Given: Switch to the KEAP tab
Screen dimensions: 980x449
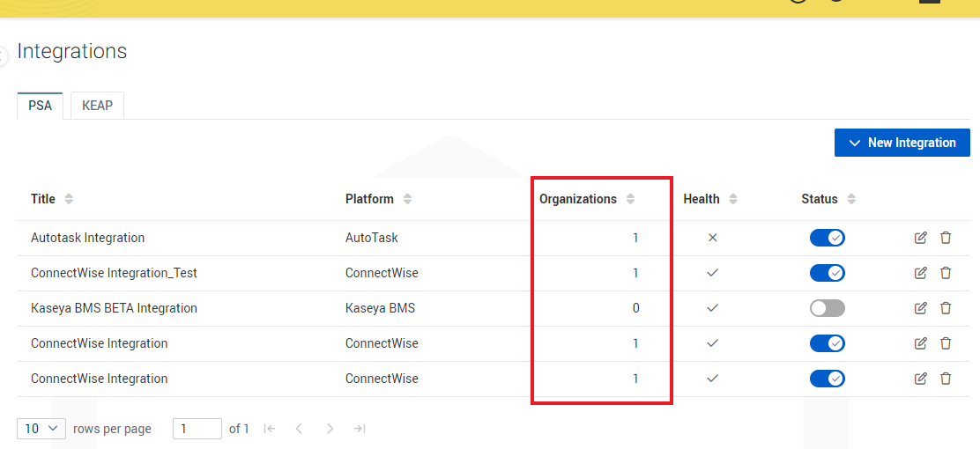Looking at the screenshot, I should pos(97,106).
